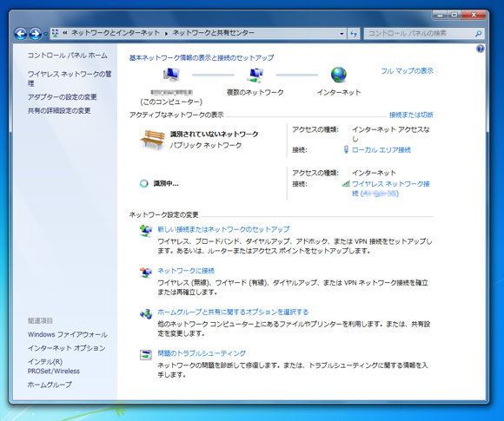
Task: Click the Forward arrow navigation button
Action: click(x=35, y=33)
